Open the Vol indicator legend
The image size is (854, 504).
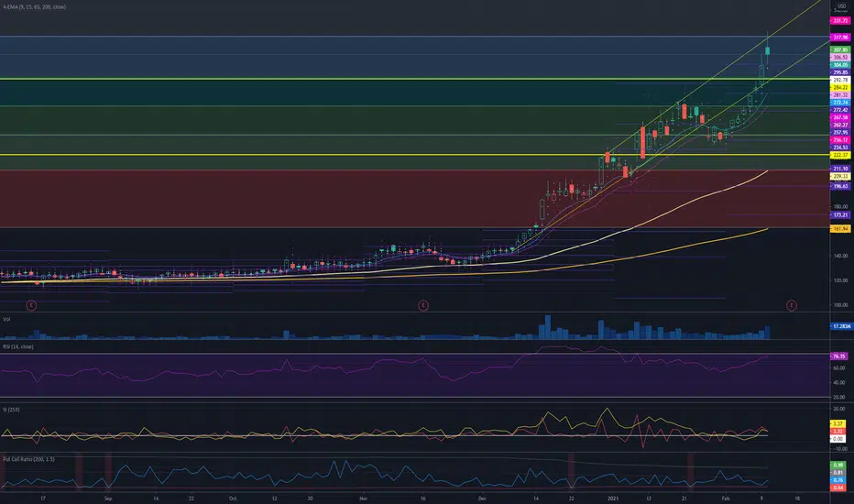tap(6, 319)
